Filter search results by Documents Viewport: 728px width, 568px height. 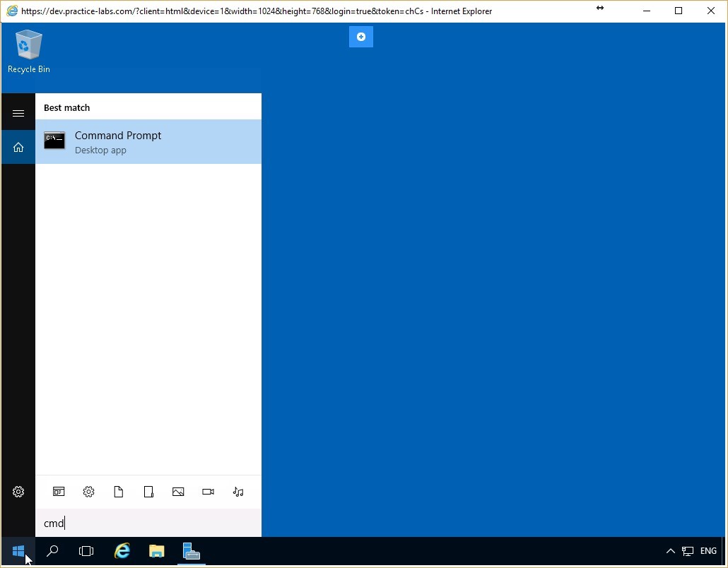[x=118, y=492]
